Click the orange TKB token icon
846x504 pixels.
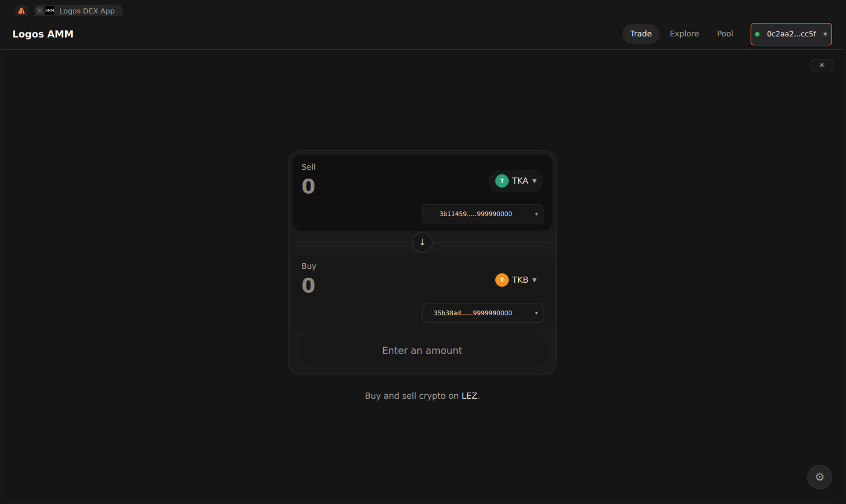(502, 280)
